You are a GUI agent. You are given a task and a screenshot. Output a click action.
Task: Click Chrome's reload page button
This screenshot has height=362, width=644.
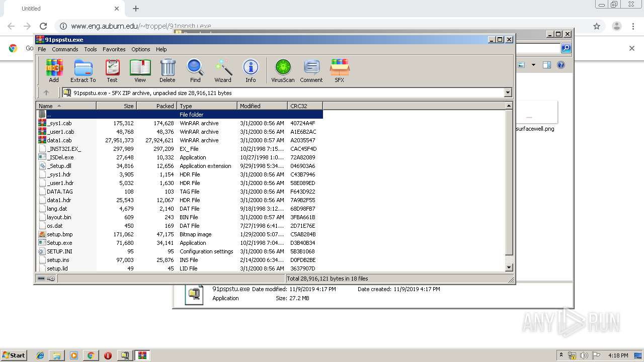[43, 26]
